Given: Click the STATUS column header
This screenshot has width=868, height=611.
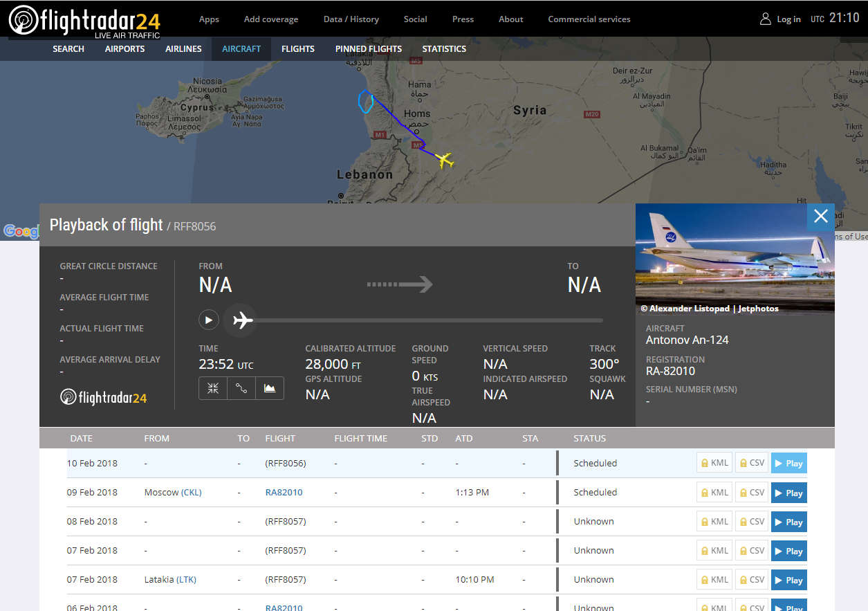Looking at the screenshot, I should pos(589,438).
